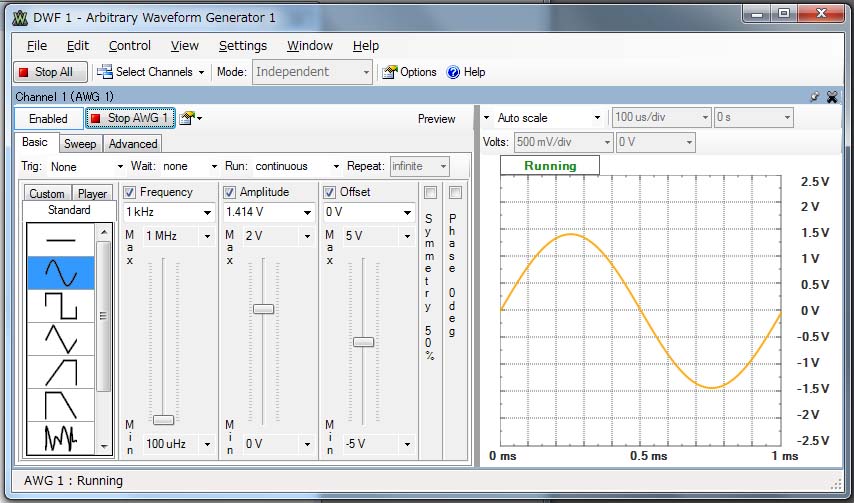This screenshot has width=854, height=503.
Task: Switch to the Sweep tab
Action: pos(80,144)
